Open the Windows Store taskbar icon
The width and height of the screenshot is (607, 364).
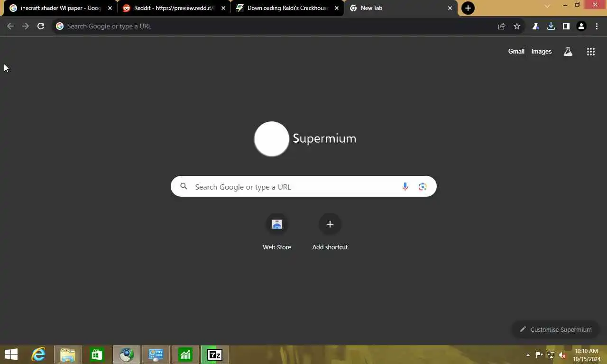(x=97, y=354)
